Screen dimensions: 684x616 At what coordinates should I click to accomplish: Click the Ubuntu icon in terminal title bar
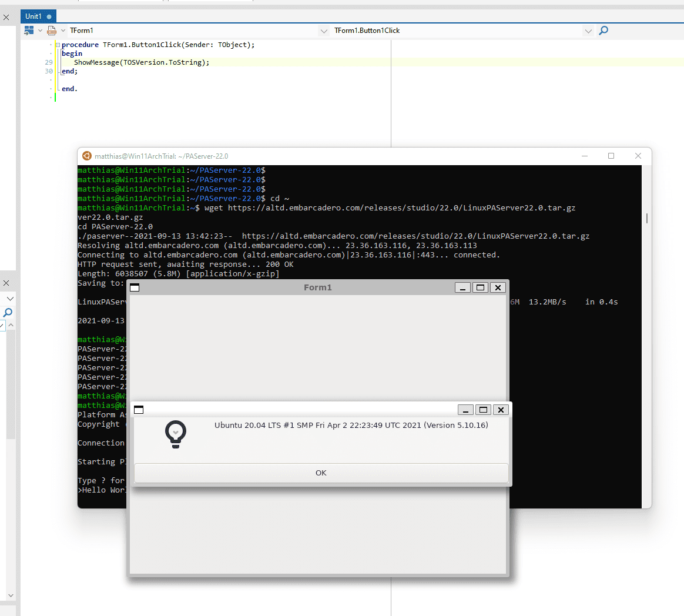pyautogui.click(x=87, y=156)
